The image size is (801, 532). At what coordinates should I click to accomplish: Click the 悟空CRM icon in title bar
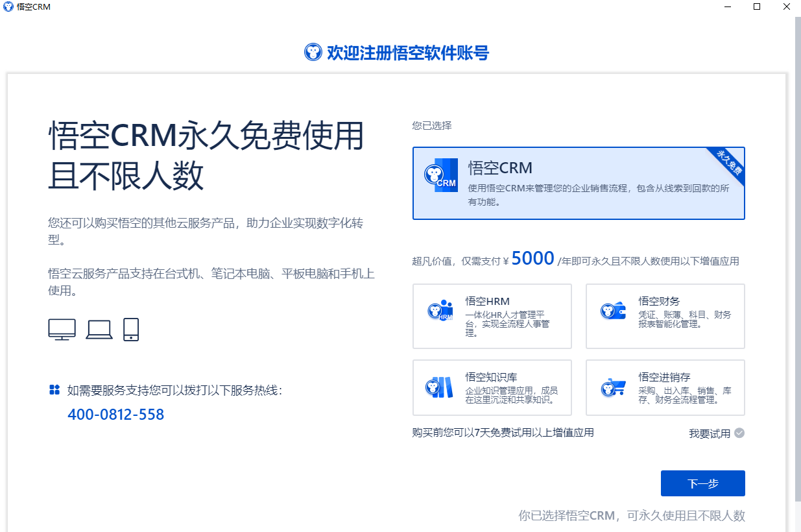click(x=8, y=6)
